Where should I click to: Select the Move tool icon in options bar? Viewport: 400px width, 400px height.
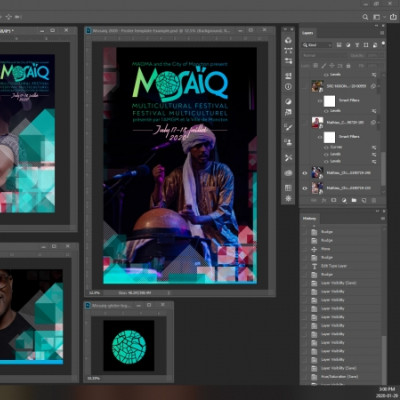[x=8, y=17]
